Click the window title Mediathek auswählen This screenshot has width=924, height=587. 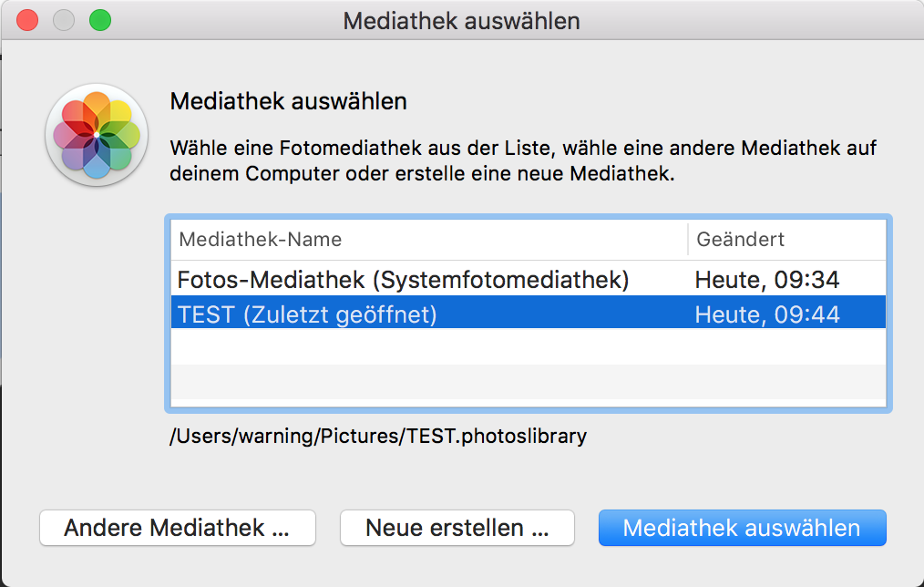pyautogui.click(x=461, y=20)
